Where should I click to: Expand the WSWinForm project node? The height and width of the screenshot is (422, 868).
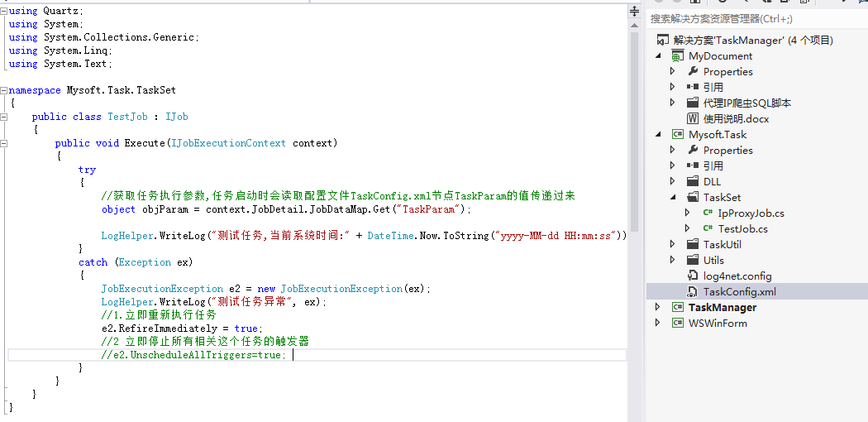[658, 323]
